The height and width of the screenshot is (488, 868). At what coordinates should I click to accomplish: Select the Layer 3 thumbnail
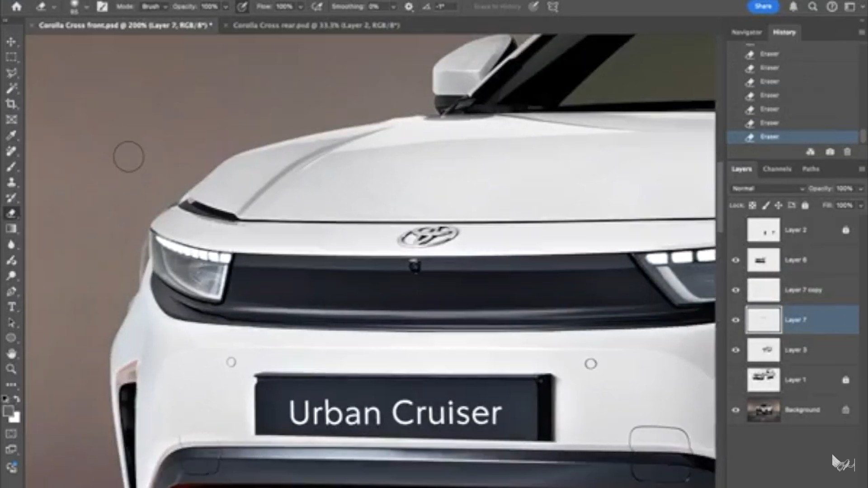[763, 350]
